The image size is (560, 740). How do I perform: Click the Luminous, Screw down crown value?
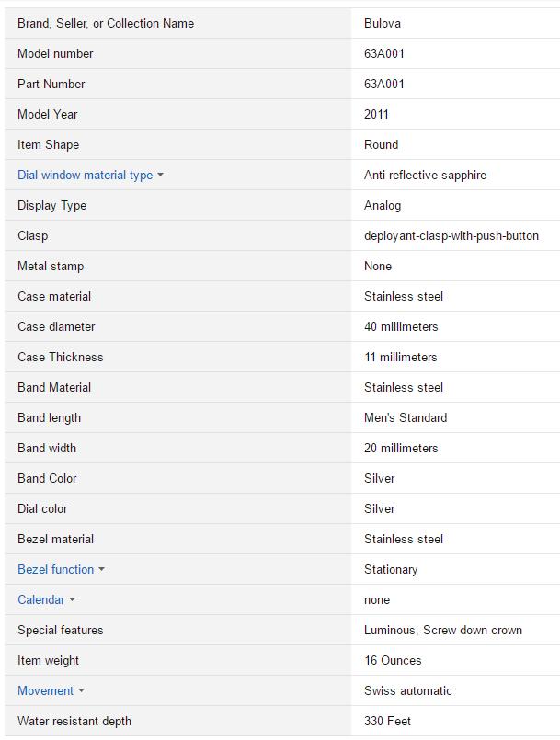(443, 630)
